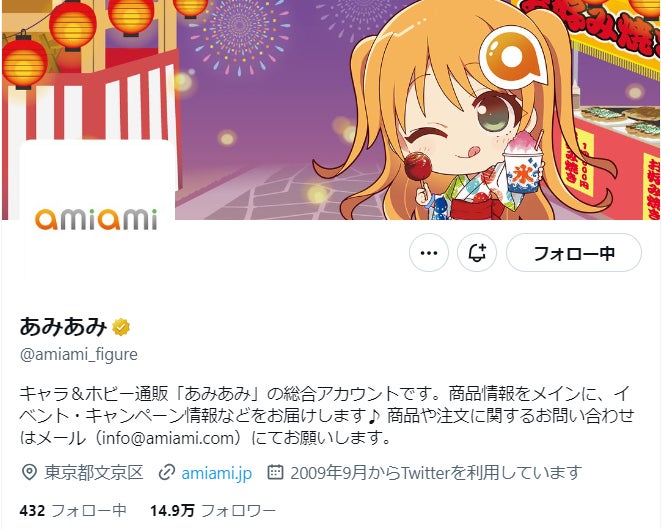View the 14.9万 フォロワー followers list
Viewport: 661px width, 529px height.
pyautogui.click(x=213, y=510)
